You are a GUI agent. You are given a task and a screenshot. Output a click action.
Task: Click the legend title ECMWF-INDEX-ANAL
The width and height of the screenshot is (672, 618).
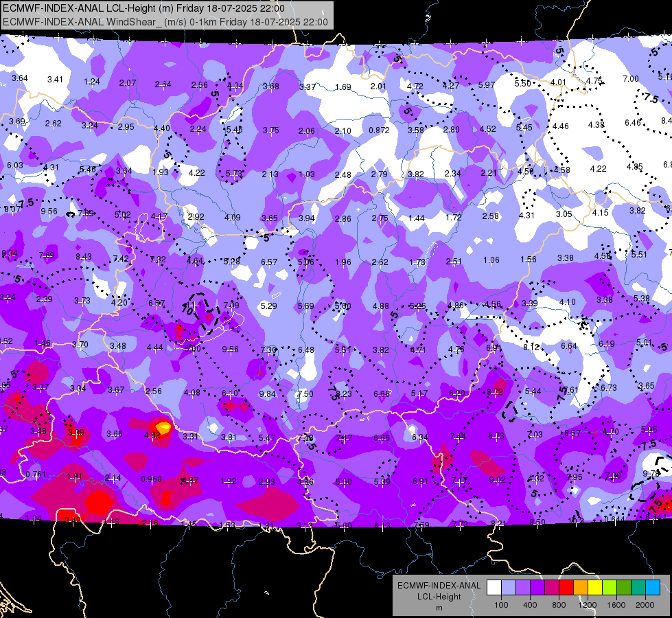coord(439,586)
